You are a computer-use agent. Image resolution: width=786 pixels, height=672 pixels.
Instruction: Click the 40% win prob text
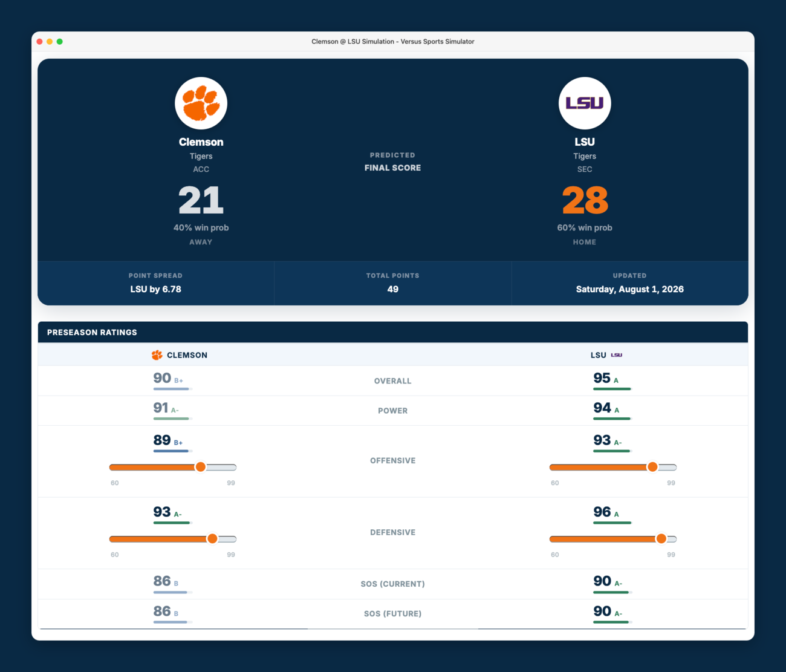[x=201, y=227]
